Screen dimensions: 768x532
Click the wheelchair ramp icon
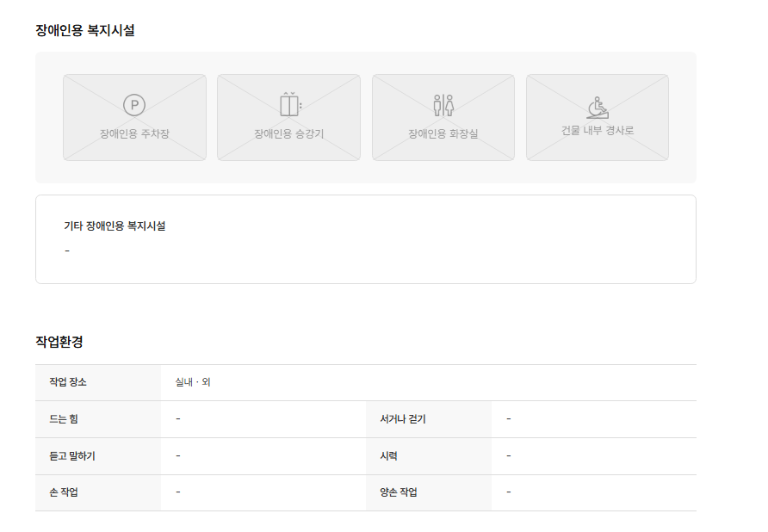[598, 107]
